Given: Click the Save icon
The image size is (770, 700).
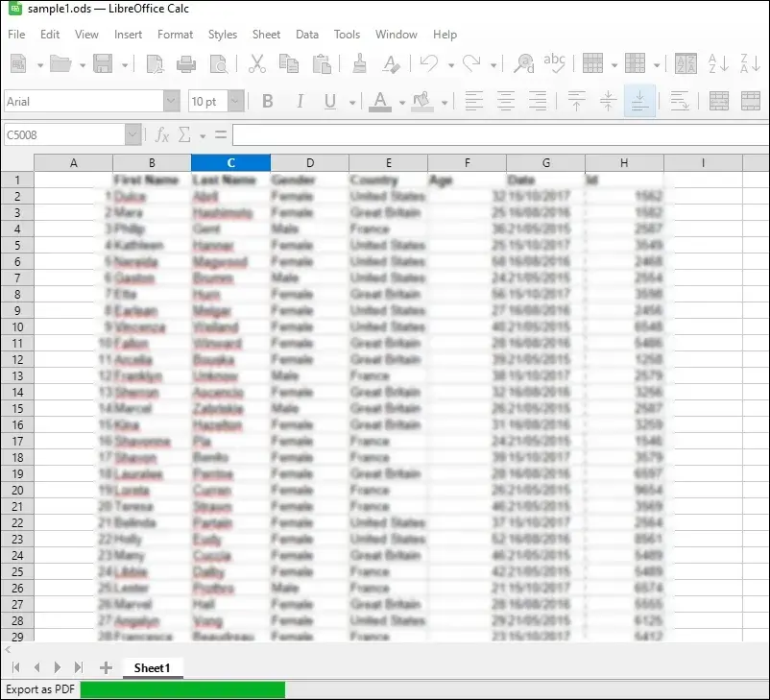Looking at the screenshot, I should [103, 64].
